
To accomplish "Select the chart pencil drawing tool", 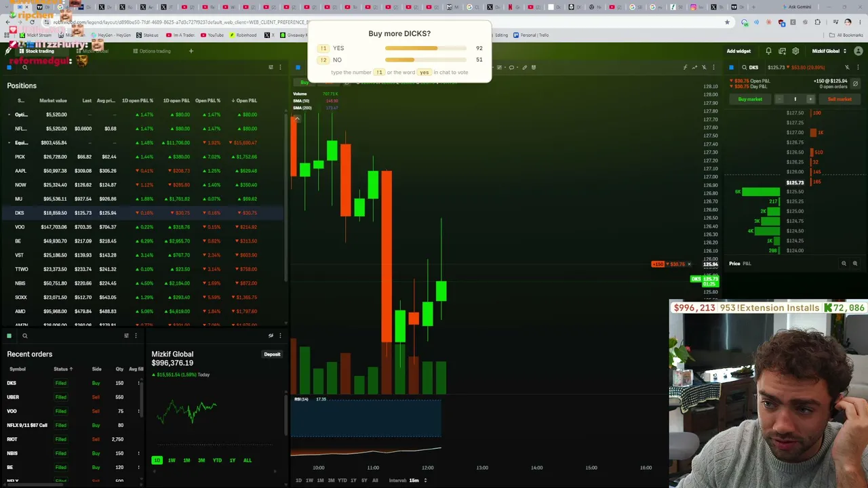I will click(524, 67).
